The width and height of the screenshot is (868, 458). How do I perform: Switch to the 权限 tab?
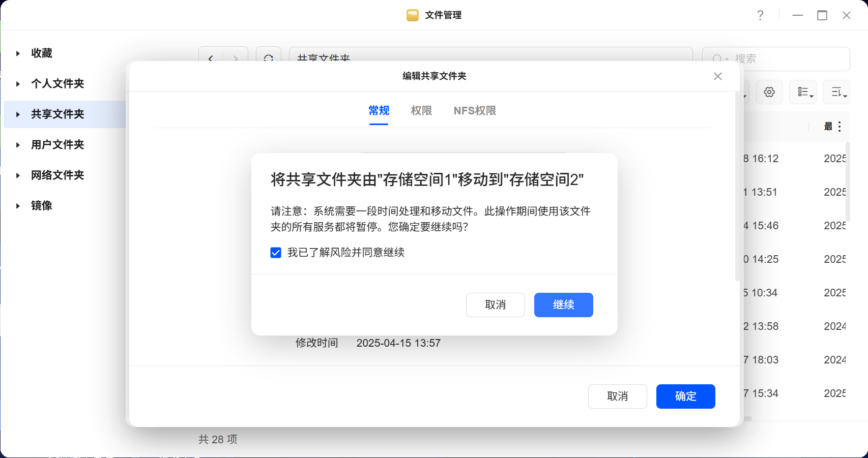pos(421,111)
